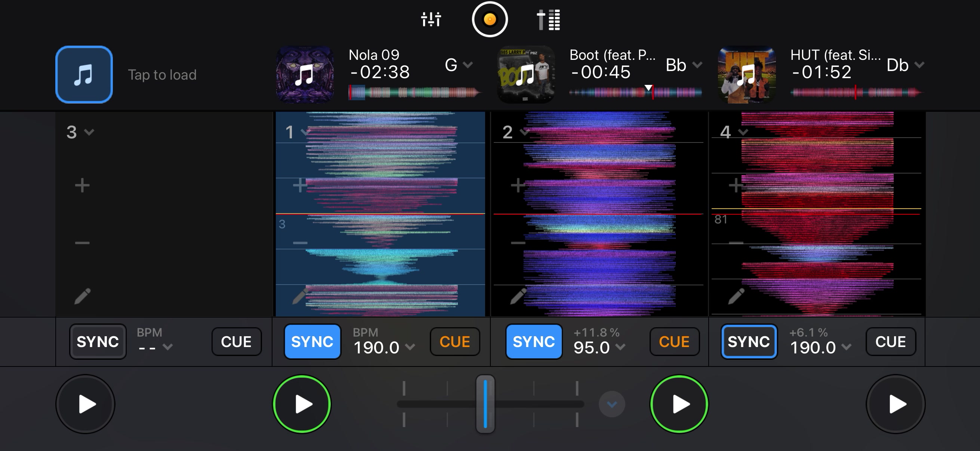Click the crossfader slider handle
Viewport: 980px width, 451px height.
click(486, 404)
